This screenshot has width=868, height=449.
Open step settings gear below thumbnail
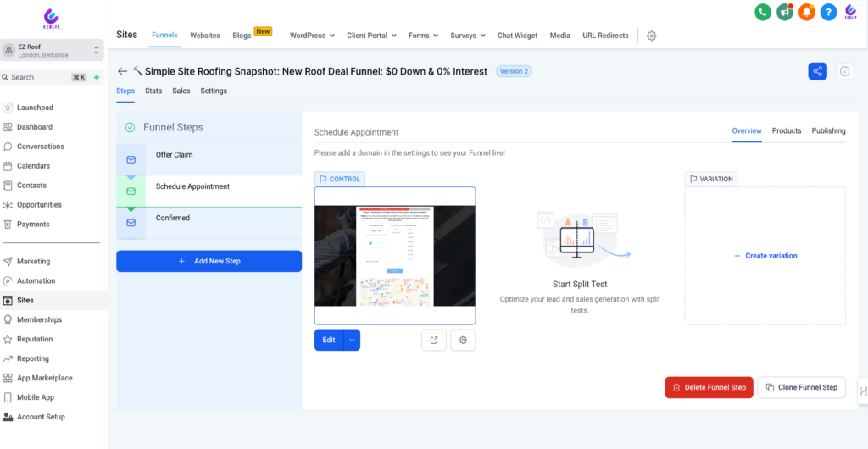pyautogui.click(x=463, y=340)
